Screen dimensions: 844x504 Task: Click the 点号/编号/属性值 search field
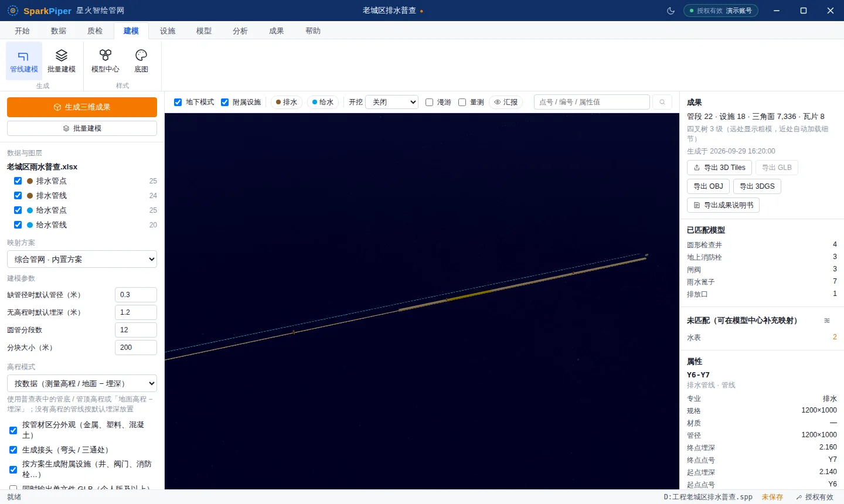click(x=592, y=102)
